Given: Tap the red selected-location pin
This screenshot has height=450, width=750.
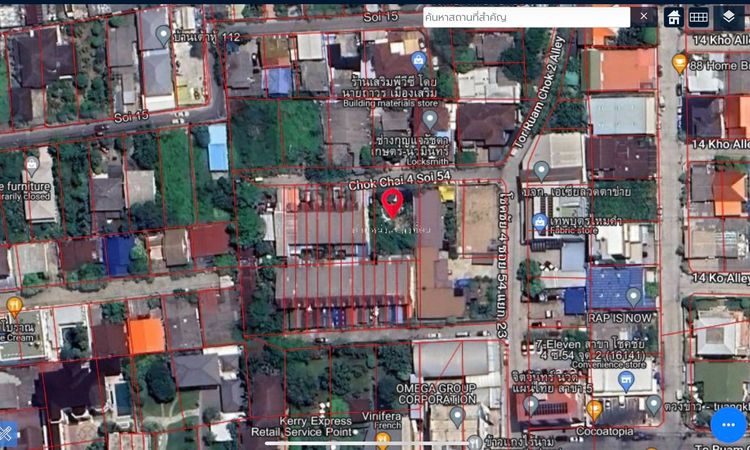Looking at the screenshot, I should (392, 204).
